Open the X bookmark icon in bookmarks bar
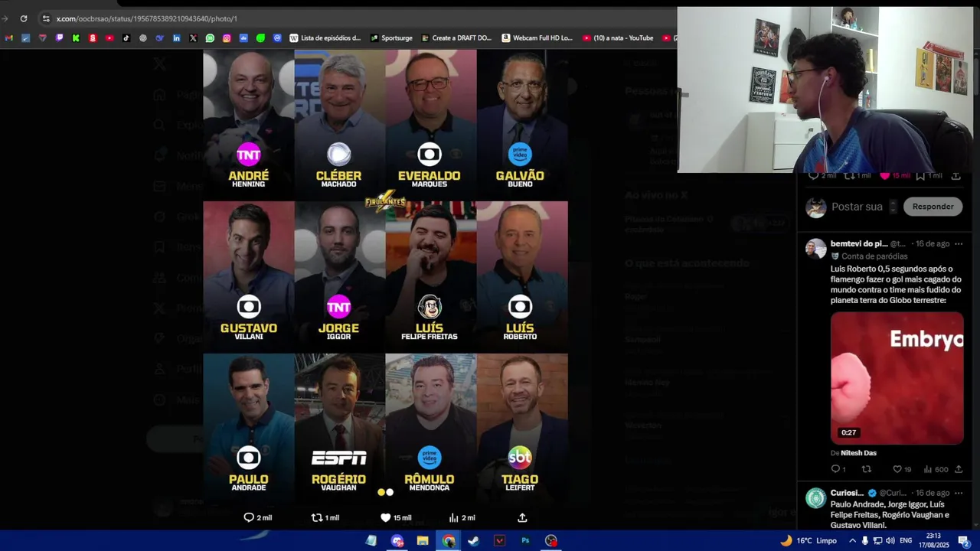 pyautogui.click(x=193, y=37)
